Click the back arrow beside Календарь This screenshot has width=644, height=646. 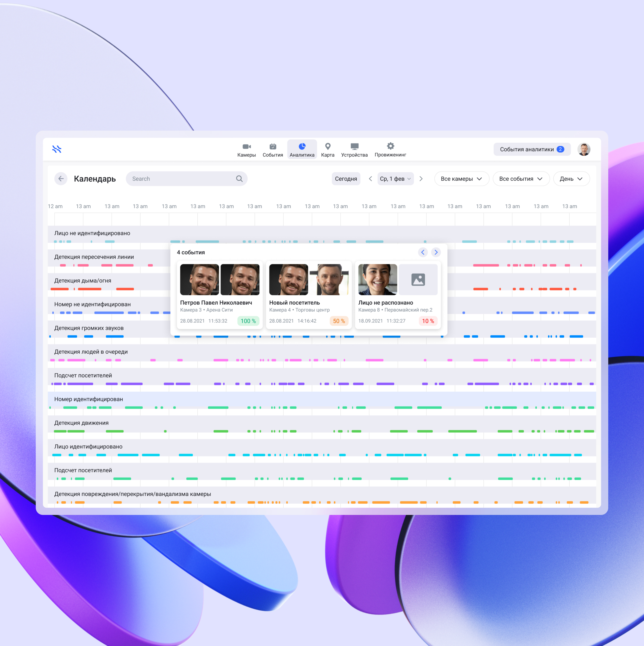pos(61,178)
